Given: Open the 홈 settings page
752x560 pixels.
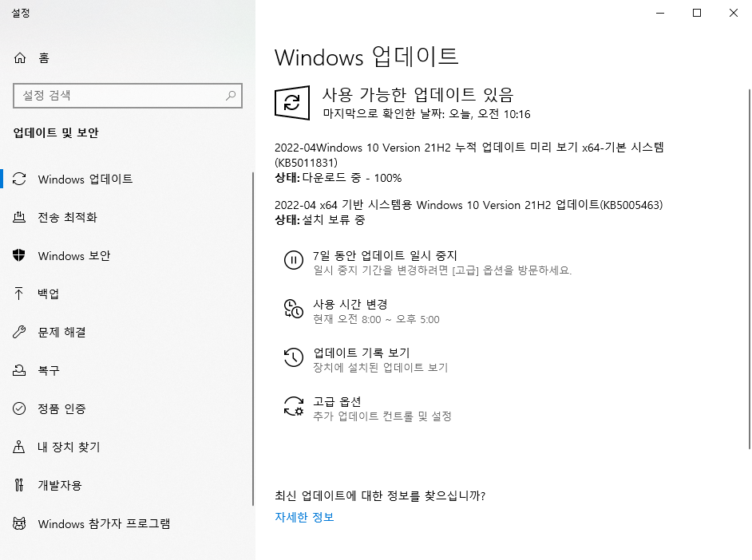Looking at the screenshot, I should pyautogui.click(x=128, y=58).
